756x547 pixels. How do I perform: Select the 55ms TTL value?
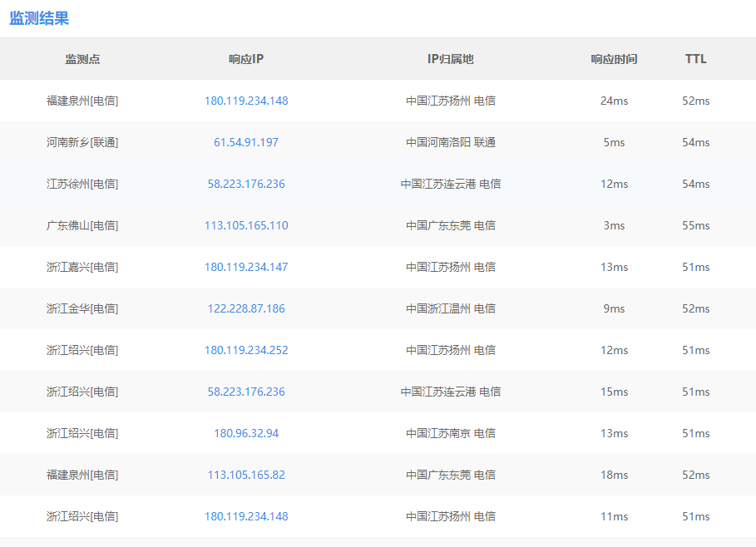tap(695, 225)
